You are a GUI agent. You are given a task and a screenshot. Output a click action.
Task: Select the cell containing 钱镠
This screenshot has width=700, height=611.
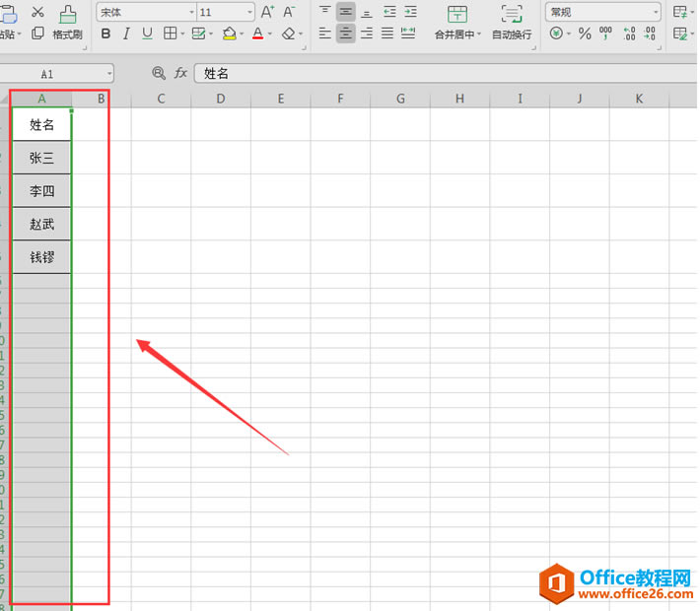(x=41, y=257)
